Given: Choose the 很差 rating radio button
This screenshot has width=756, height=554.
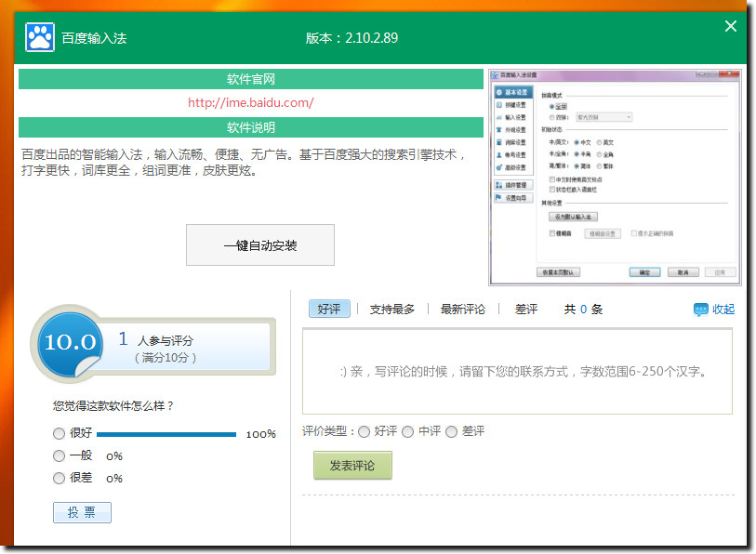Looking at the screenshot, I should (59, 478).
